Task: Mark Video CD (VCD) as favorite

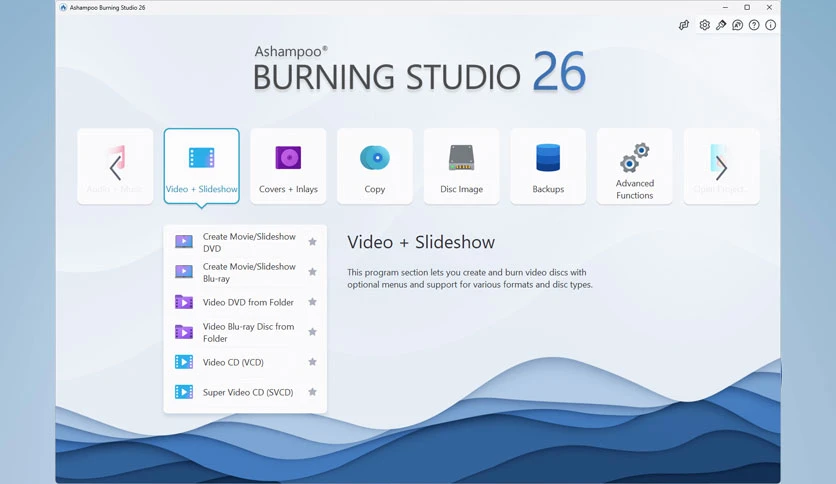Action: [x=312, y=362]
